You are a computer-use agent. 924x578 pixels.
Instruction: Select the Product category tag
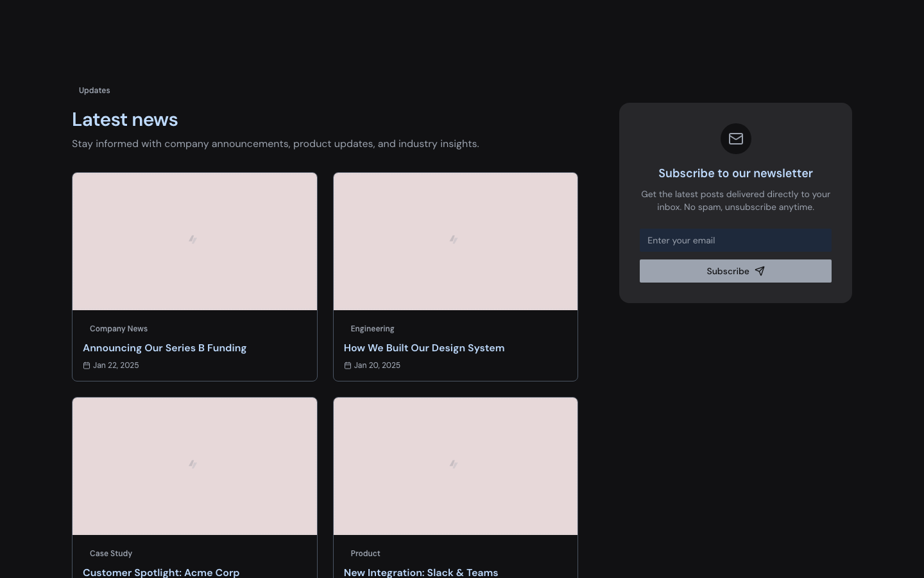[365, 554]
